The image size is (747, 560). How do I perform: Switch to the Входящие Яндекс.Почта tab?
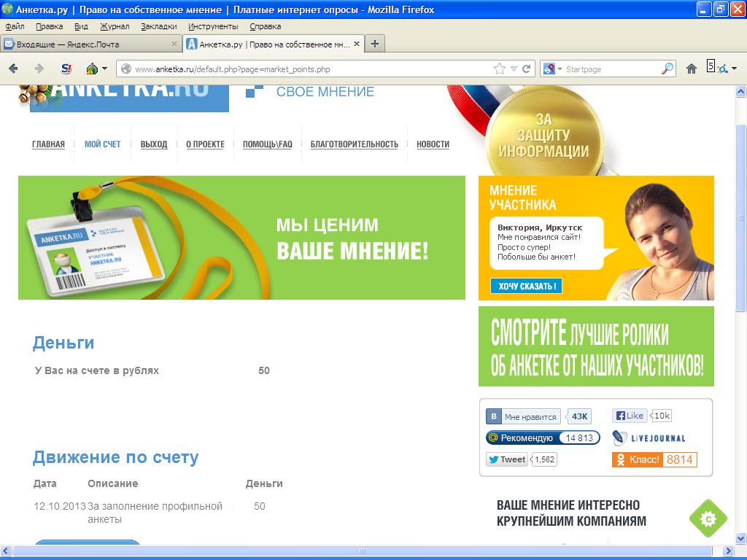click(90, 44)
